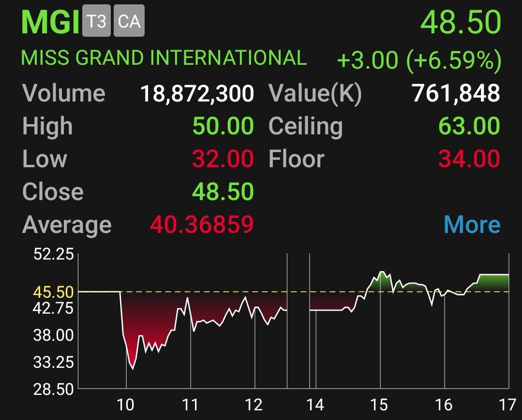The width and height of the screenshot is (522, 420).
Task: Tap the T3 badge next to MGI
Action: pyautogui.click(x=96, y=22)
